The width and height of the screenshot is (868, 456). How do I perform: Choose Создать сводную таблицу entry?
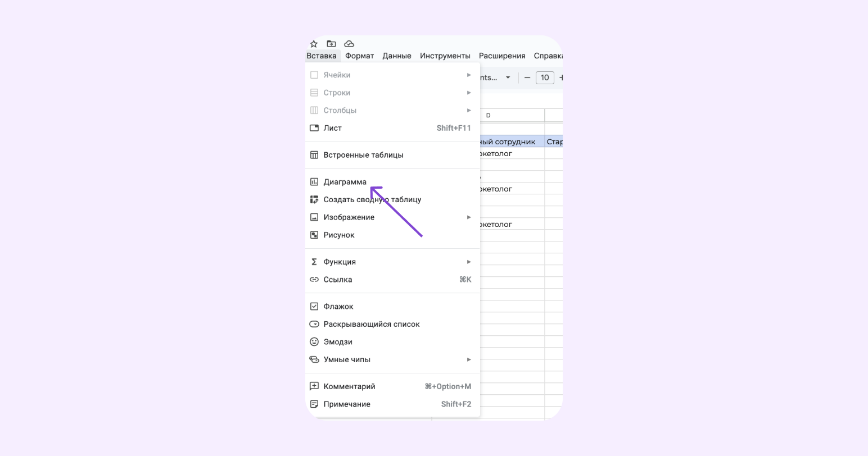(x=392, y=199)
